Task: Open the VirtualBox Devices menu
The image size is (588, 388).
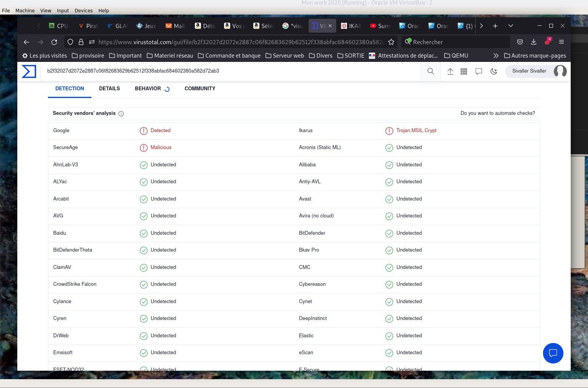Action: (x=83, y=10)
